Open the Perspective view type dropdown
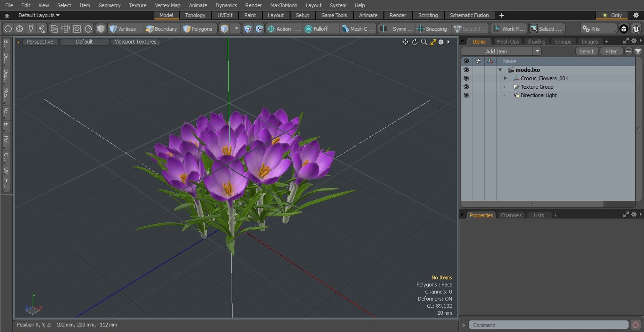The width and height of the screenshot is (644, 332). pos(40,42)
